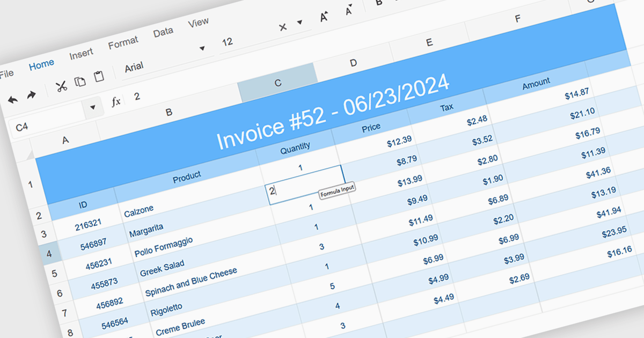Increase font size with the A-up icon
644x338 pixels.
(x=324, y=17)
